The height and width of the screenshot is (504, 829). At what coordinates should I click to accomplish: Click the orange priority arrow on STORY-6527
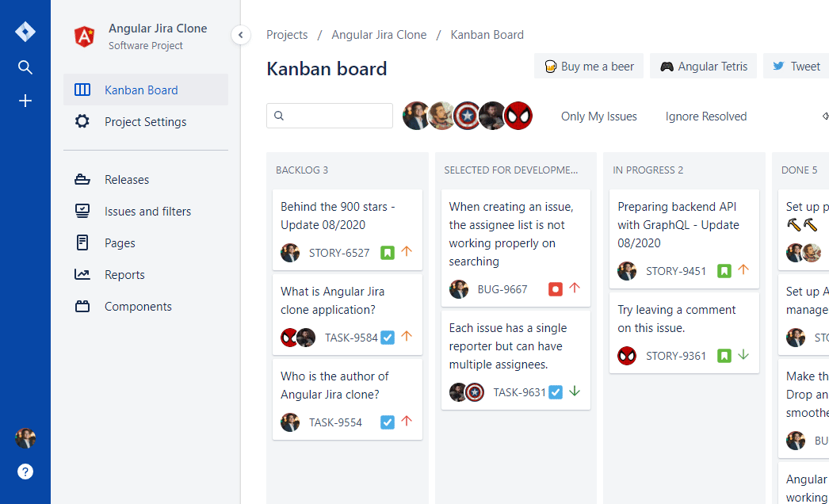[x=406, y=252]
